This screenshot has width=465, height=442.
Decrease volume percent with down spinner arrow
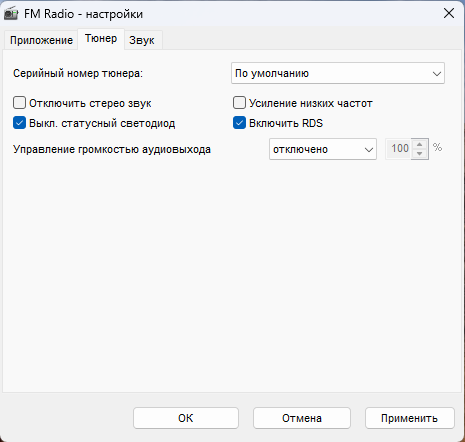(420, 154)
